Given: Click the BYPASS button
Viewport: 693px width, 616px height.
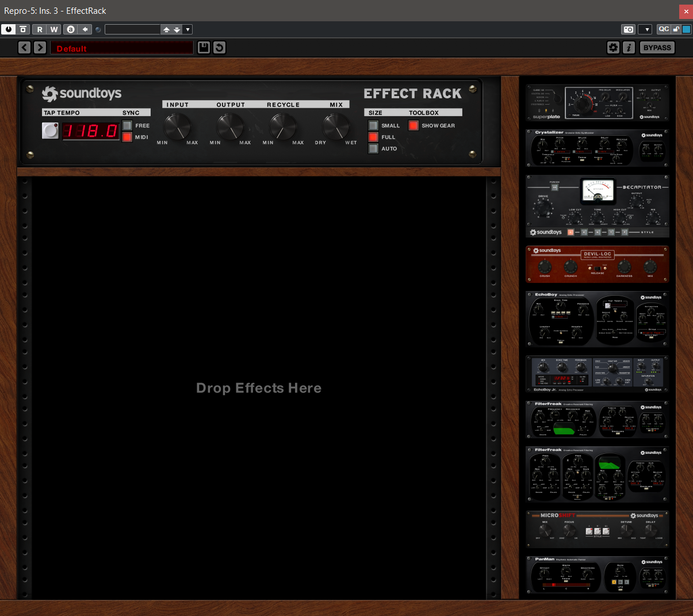Looking at the screenshot, I should point(657,48).
